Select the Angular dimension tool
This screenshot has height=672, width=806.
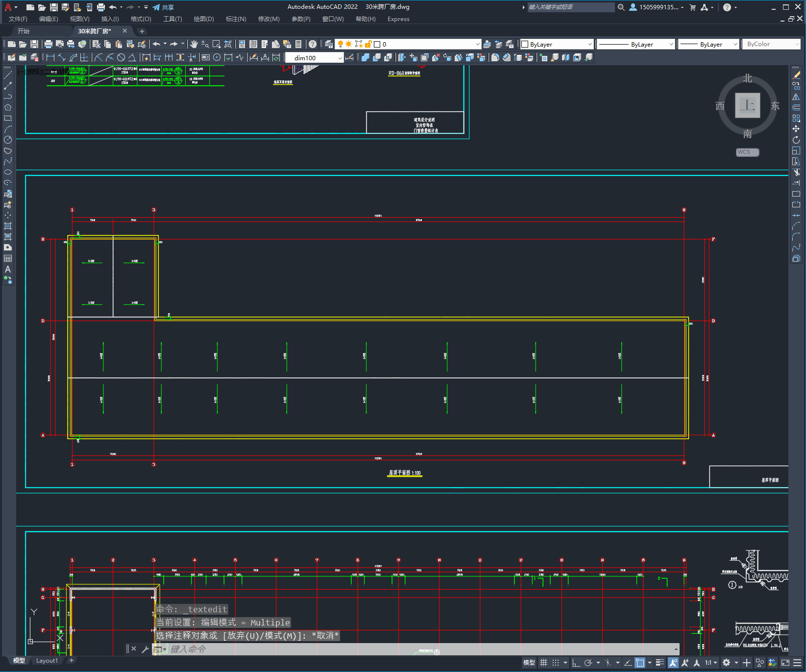[132, 57]
